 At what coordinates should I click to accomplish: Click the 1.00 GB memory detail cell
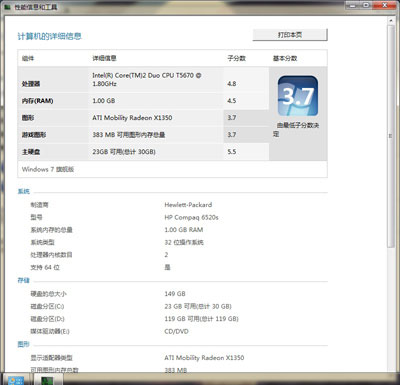point(104,101)
